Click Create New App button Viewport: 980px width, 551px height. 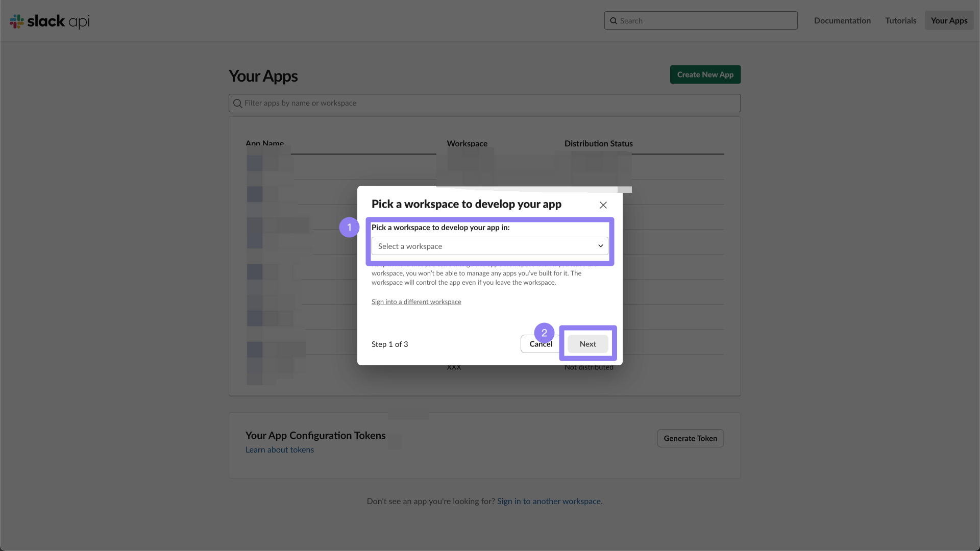(x=705, y=74)
